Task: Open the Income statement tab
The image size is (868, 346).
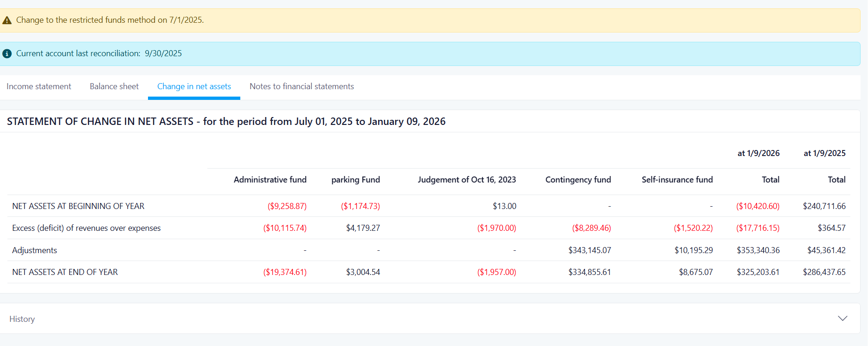Action: [39, 86]
